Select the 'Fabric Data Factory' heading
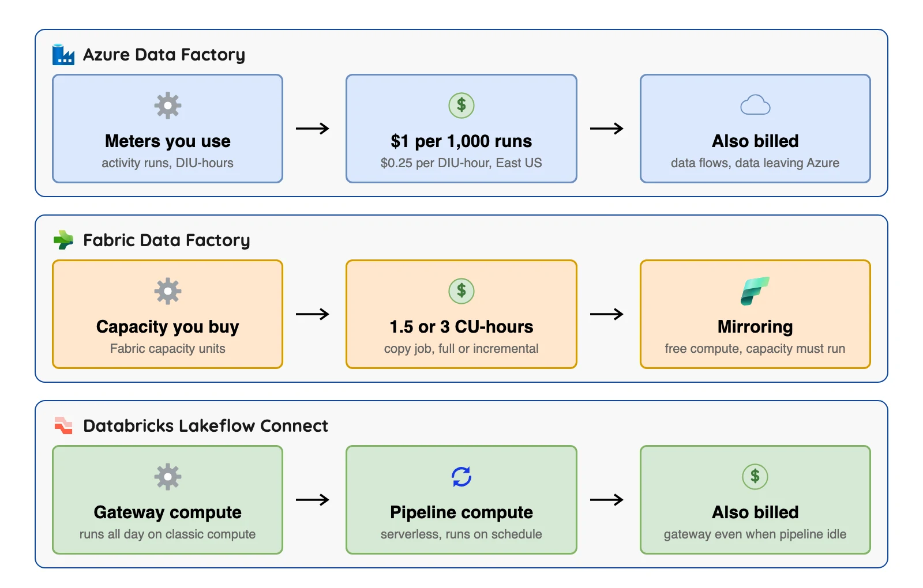Viewport: 923px width, 588px height. pyautogui.click(x=167, y=240)
